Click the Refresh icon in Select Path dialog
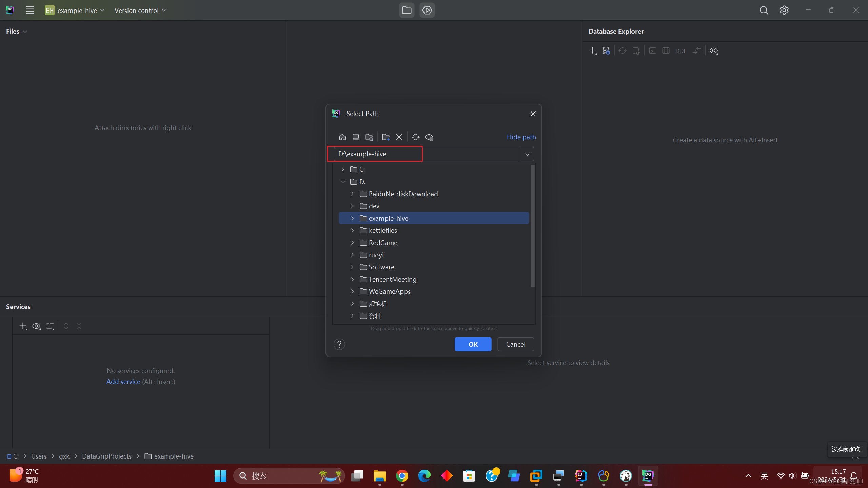This screenshot has height=488, width=868. click(415, 137)
